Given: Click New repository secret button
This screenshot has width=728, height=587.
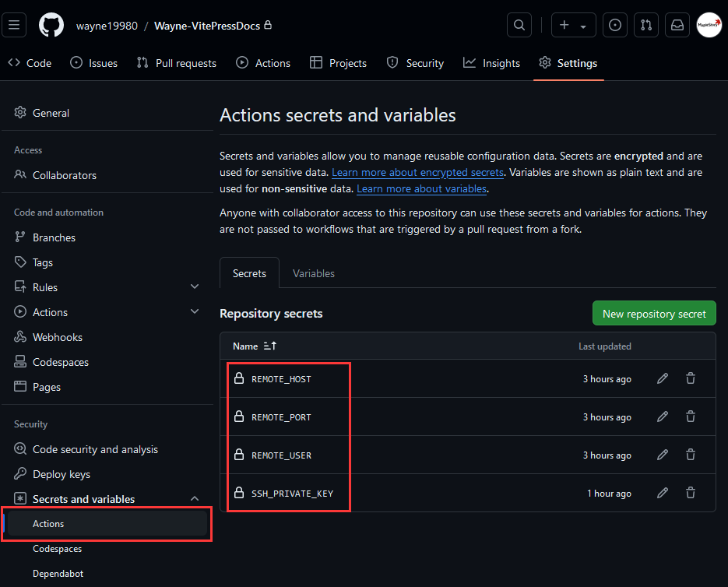Looking at the screenshot, I should [654, 314].
